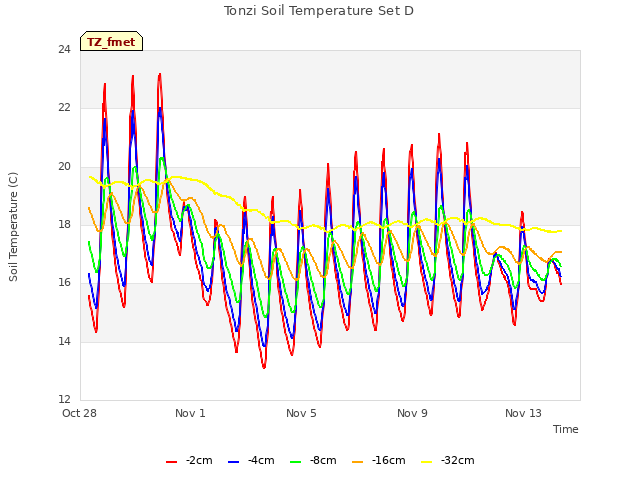
Task: Toggle the -32cm yellow legend entry
Action: tap(447, 461)
